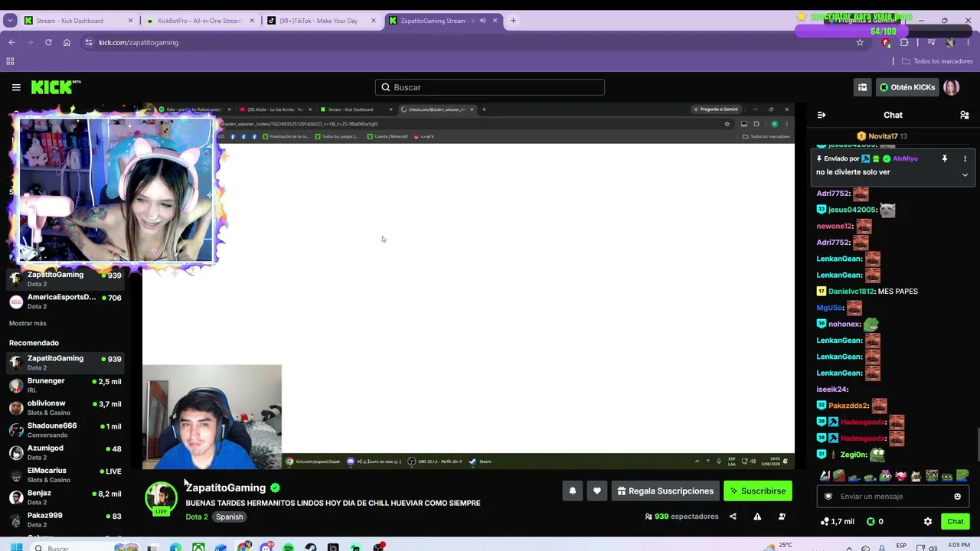The width and height of the screenshot is (980, 551).
Task: Open chat settings gear
Action: [928, 522]
